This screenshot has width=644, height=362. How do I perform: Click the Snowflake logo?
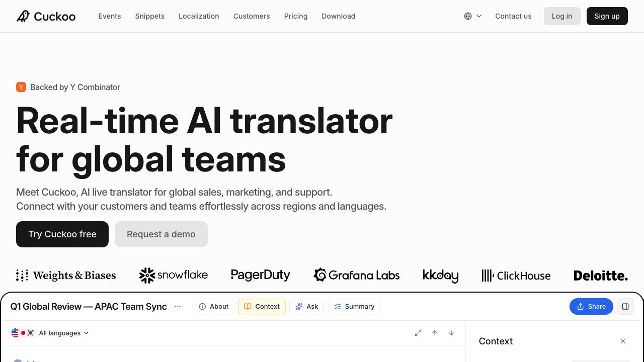tap(174, 275)
